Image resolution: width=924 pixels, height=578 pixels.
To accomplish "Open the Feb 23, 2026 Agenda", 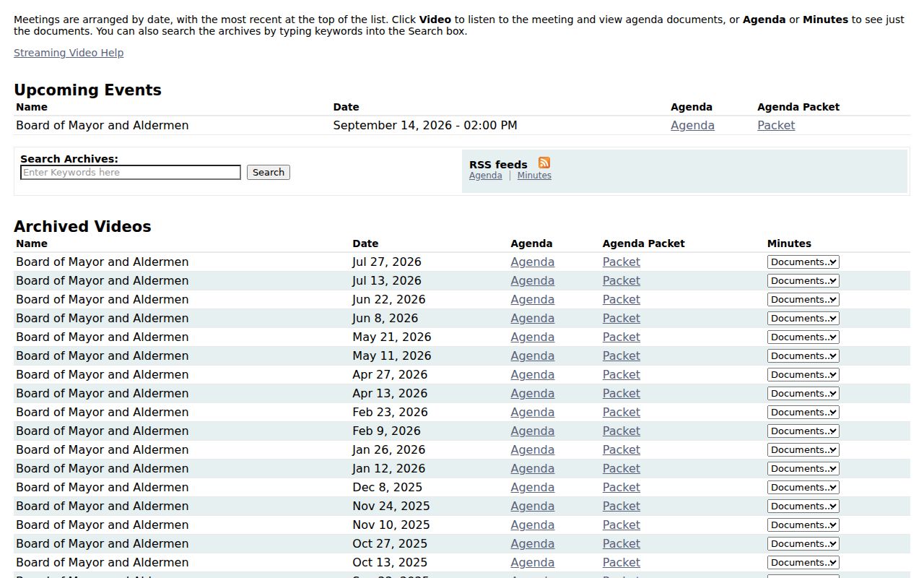I will 533,412.
